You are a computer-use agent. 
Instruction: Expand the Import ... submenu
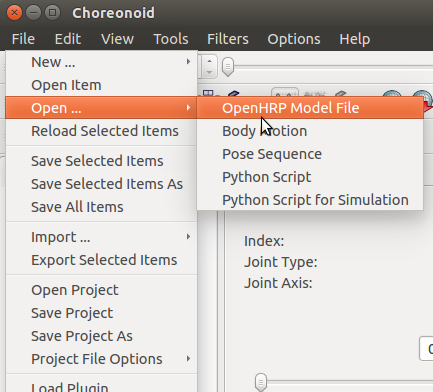[101, 237]
